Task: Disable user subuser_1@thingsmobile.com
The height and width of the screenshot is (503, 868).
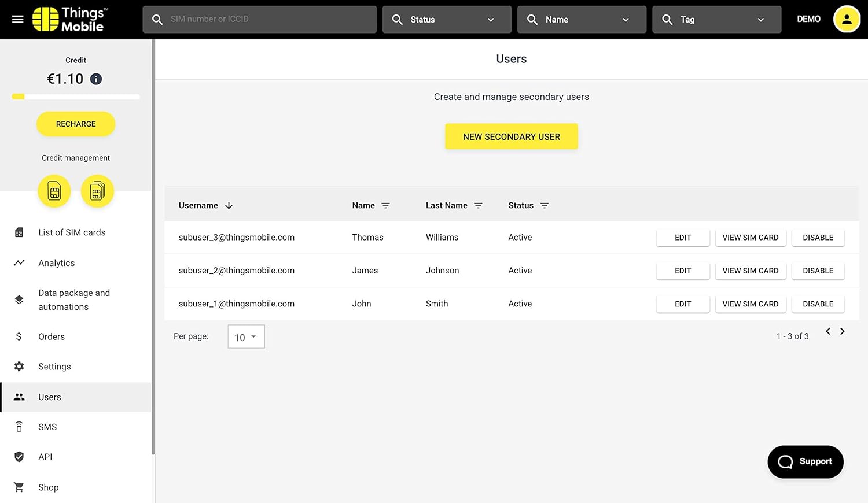Action: click(818, 304)
